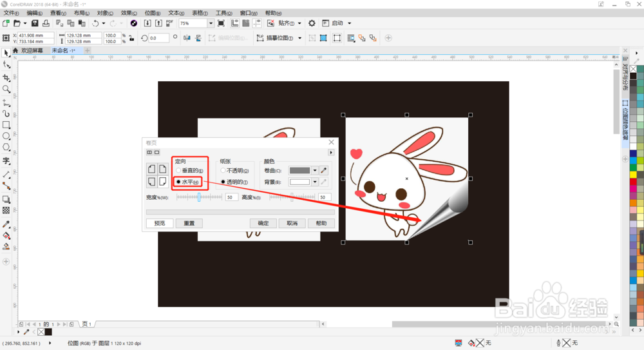The image size is (644, 350).
Task: Click the New document icon
Action: 6,23
